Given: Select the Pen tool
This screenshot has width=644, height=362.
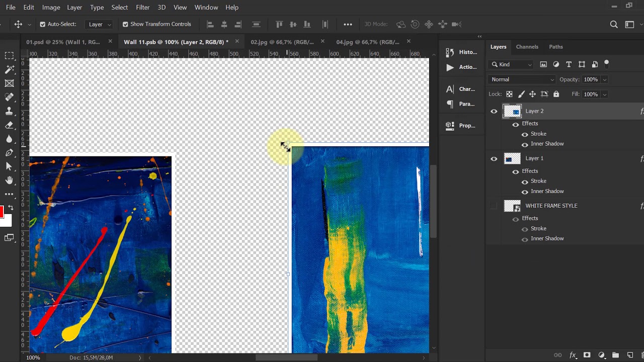Looking at the screenshot, I should 9,153.
